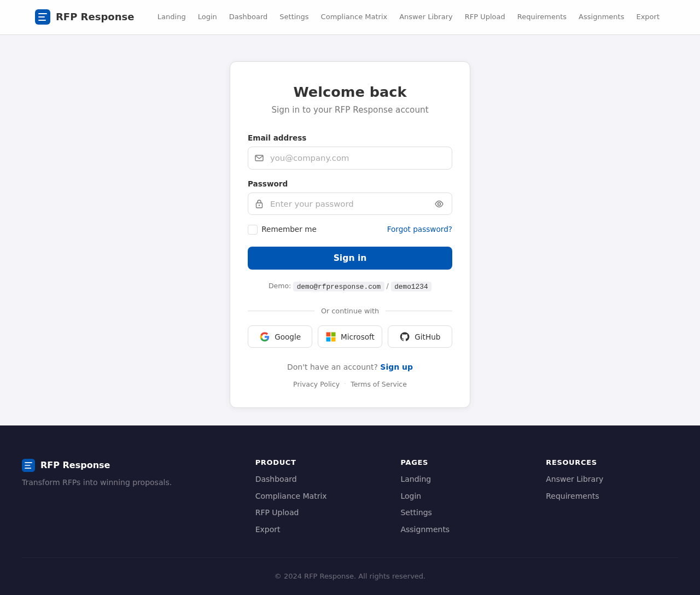Open Settings link in footer Pages column

coord(416,512)
